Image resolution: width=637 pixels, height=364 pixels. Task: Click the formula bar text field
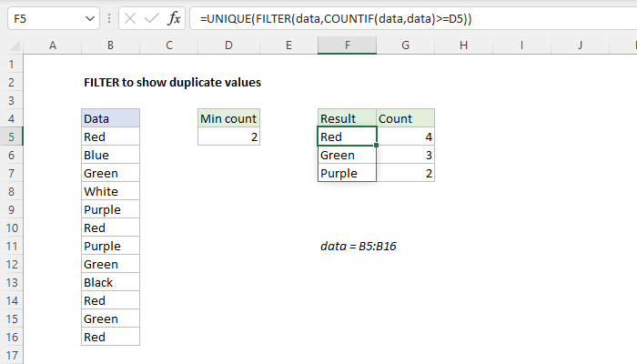tap(409, 18)
